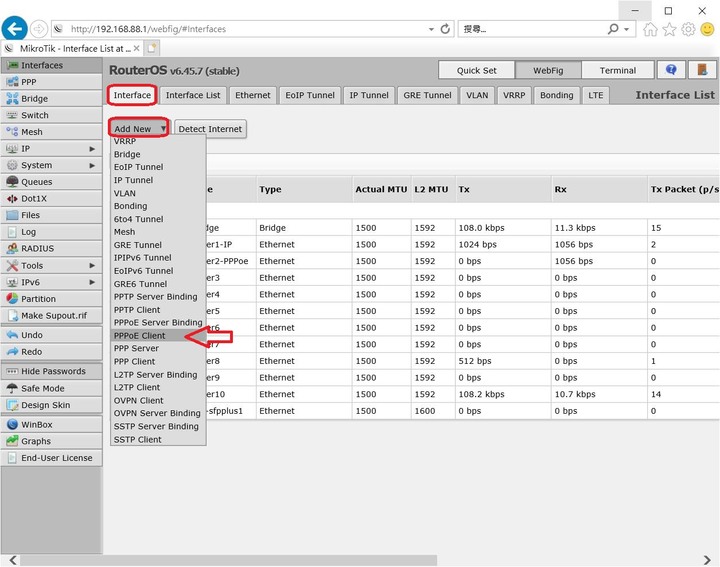Choose VLAN in the Add New list
This screenshot has height=567, width=720.
click(158, 193)
